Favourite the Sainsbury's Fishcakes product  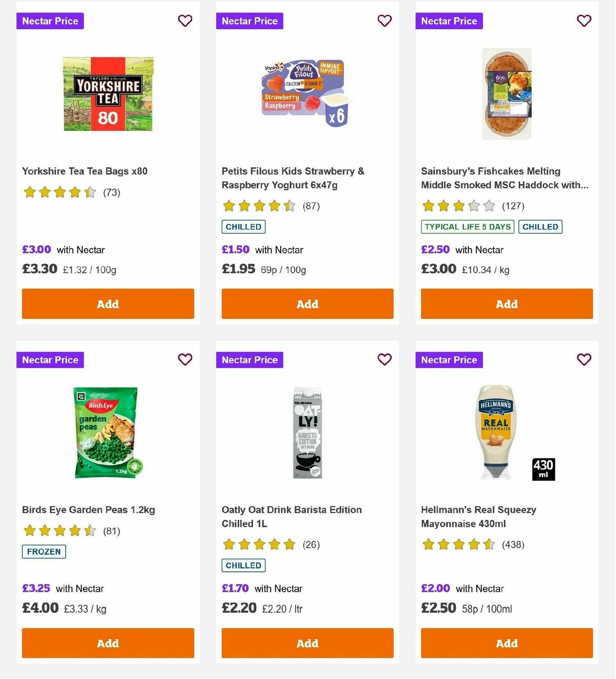click(584, 21)
